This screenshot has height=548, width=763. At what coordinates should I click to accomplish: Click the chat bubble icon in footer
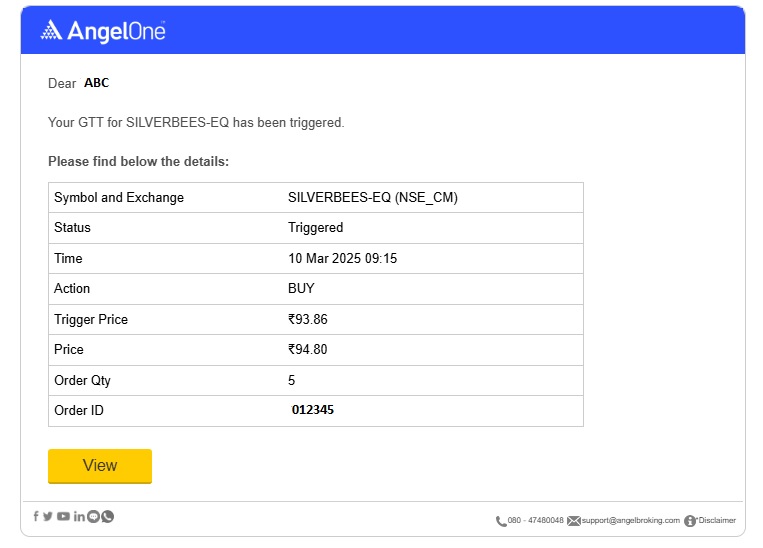[x=94, y=517]
